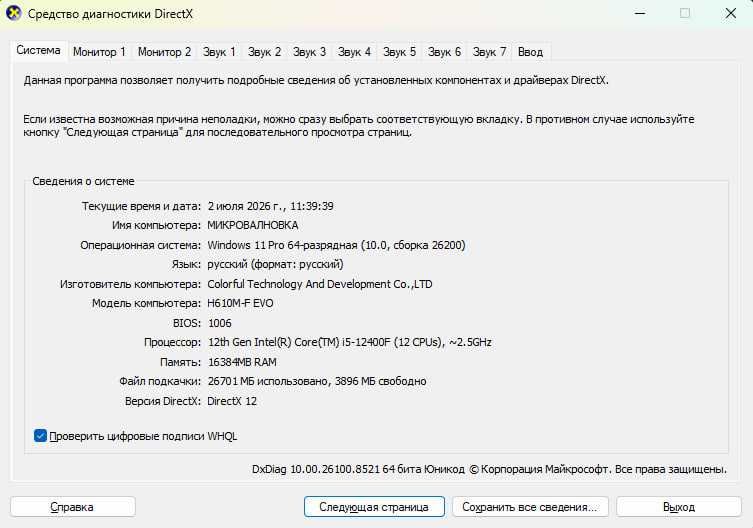The width and height of the screenshot is (753, 528).
Task: Click the Имя компьютера label
Action: coord(157,225)
